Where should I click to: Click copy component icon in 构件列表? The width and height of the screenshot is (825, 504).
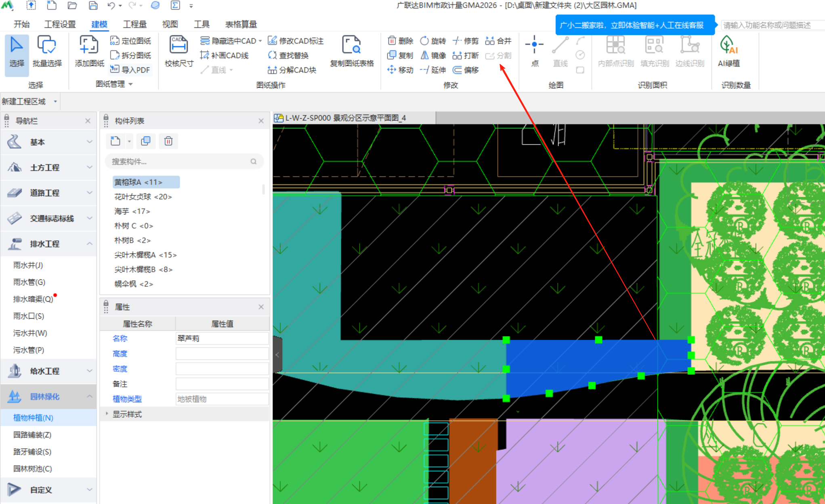146,141
